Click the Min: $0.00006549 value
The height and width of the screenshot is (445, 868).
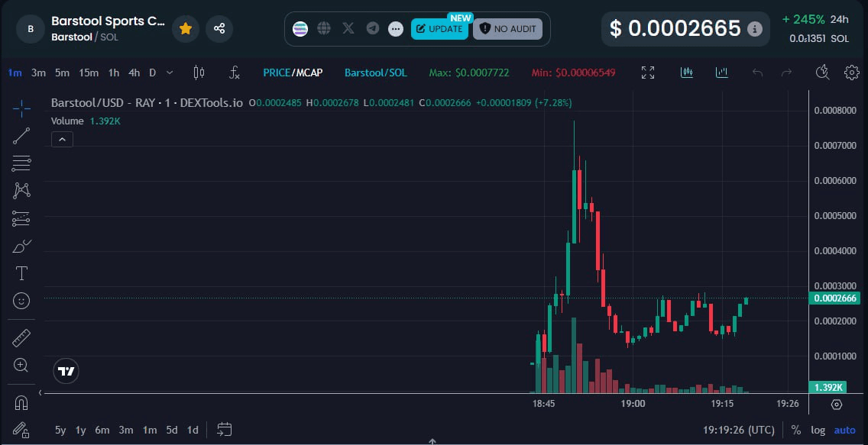click(x=573, y=73)
